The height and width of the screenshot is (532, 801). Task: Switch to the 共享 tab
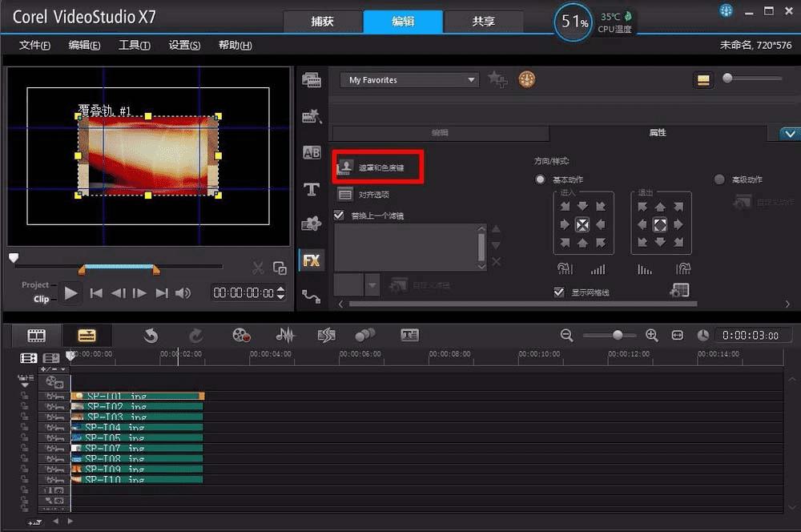coord(483,22)
